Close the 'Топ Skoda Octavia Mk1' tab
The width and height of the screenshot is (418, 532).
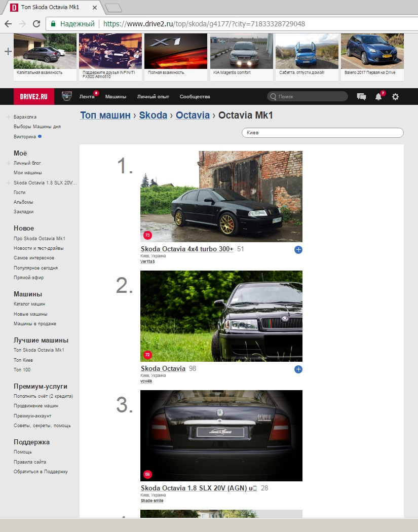coord(95,7)
